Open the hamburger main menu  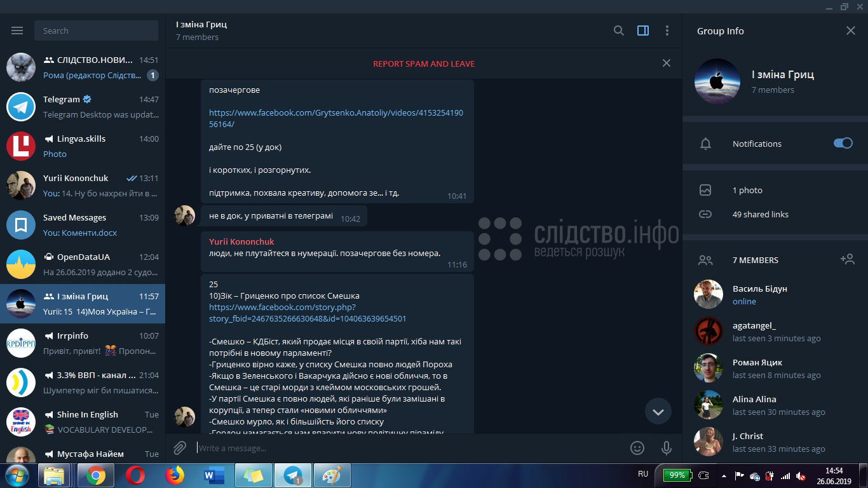coord(17,30)
